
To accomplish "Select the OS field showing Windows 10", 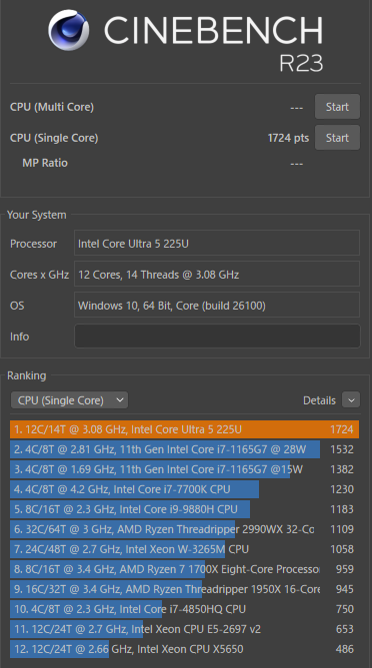I will point(217,305).
